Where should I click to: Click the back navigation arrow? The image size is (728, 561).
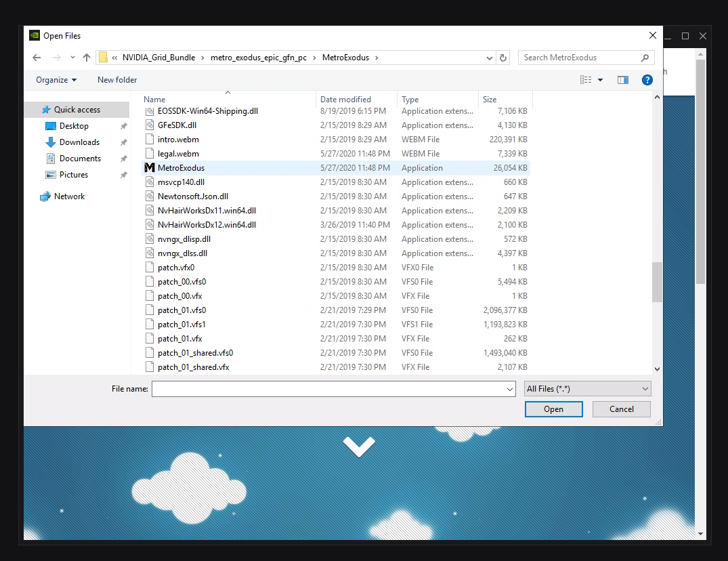[37, 58]
